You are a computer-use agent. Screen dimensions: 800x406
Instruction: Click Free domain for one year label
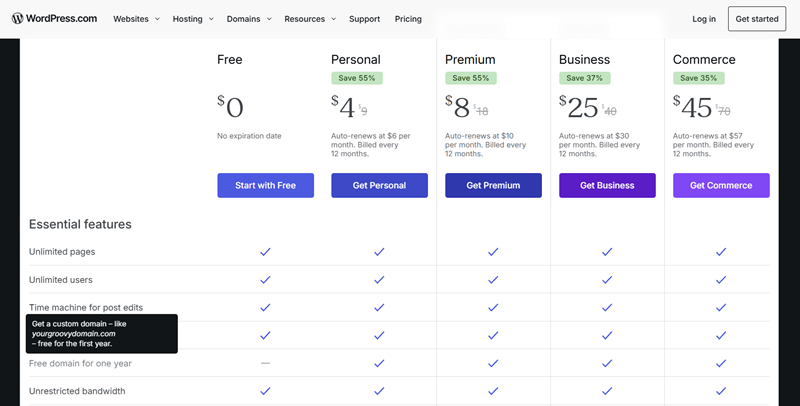click(80, 363)
